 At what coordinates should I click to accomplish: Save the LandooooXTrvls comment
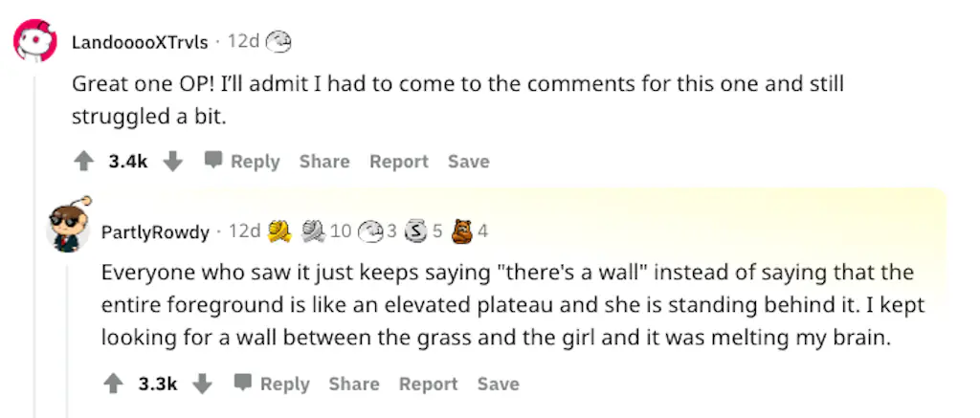(x=468, y=162)
